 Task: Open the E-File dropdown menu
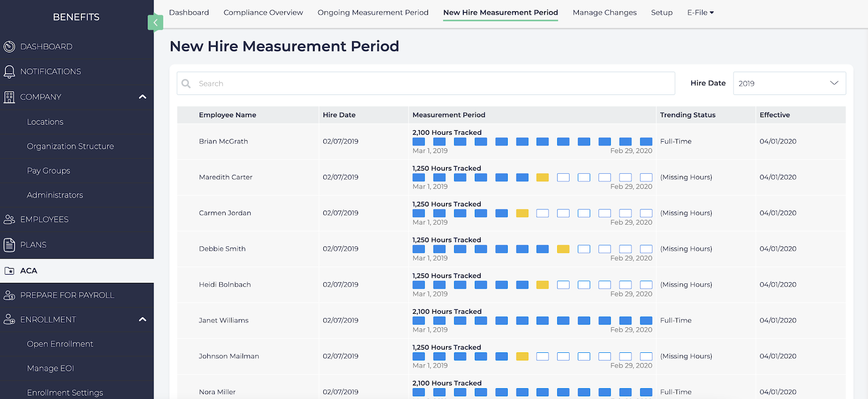700,12
